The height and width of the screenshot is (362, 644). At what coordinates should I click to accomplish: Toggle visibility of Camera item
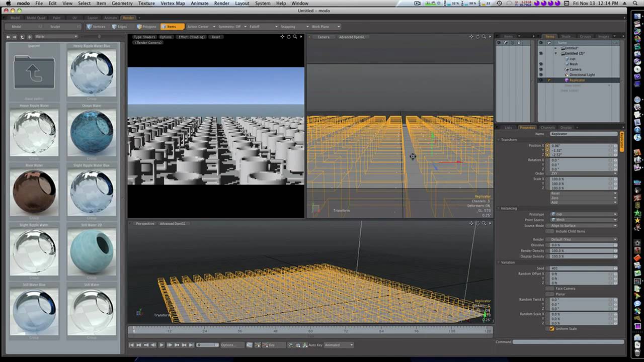click(541, 69)
